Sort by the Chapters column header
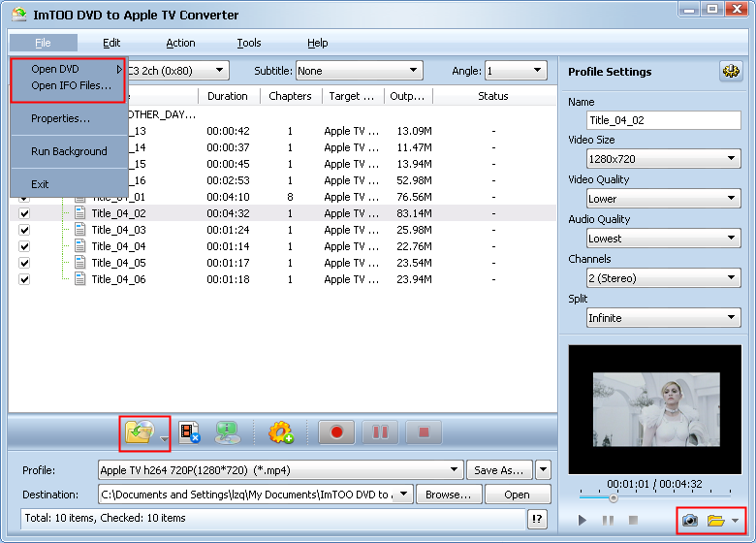Viewport: 756px width, 543px height. [x=291, y=96]
